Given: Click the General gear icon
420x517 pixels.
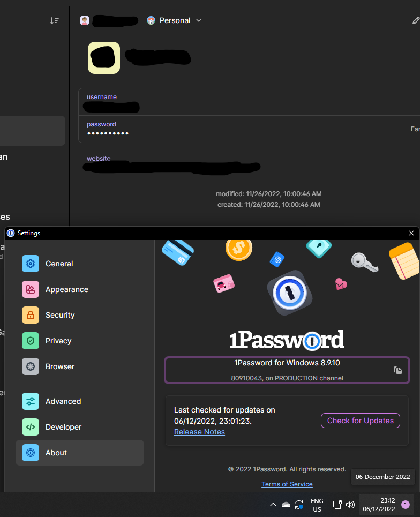Looking at the screenshot, I should (31, 264).
